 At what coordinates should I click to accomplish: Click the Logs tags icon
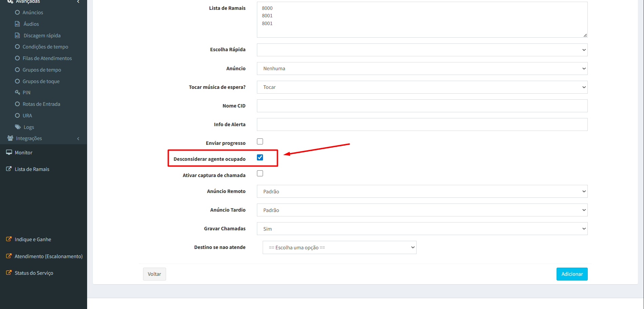coord(18,127)
